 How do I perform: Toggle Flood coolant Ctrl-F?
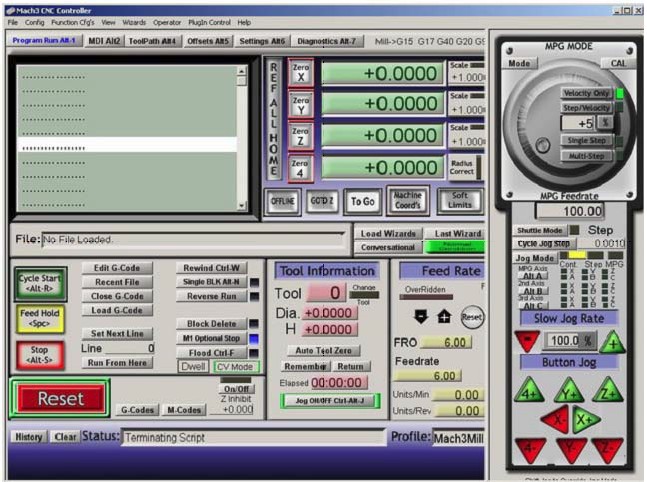click(x=211, y=353)
